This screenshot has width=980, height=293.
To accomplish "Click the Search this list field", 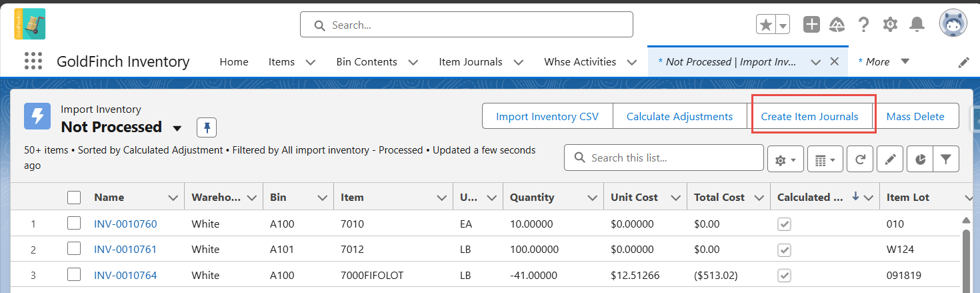I will [x=664, y=158].
